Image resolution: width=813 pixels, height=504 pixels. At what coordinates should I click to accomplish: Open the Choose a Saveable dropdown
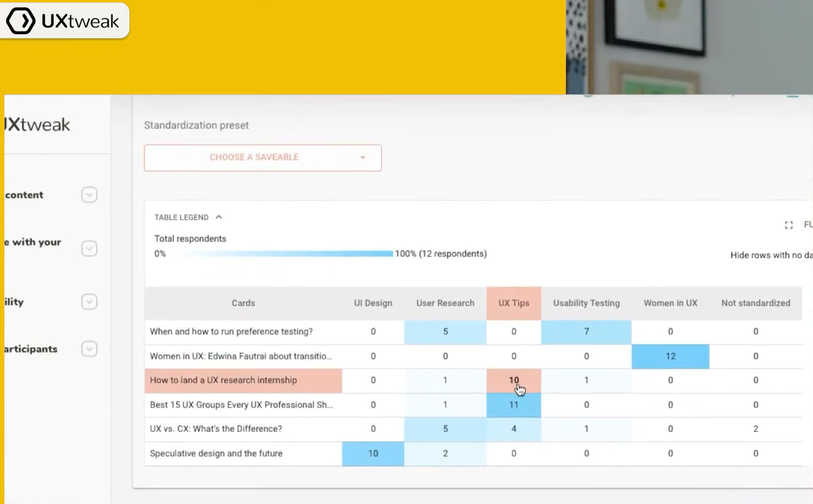(x=263, y=157)
